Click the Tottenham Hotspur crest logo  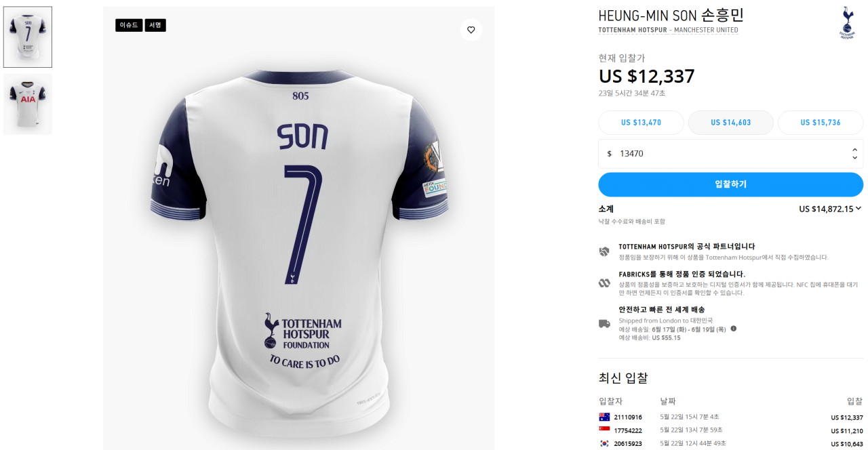pyautogui.click(x=847, y=23)
